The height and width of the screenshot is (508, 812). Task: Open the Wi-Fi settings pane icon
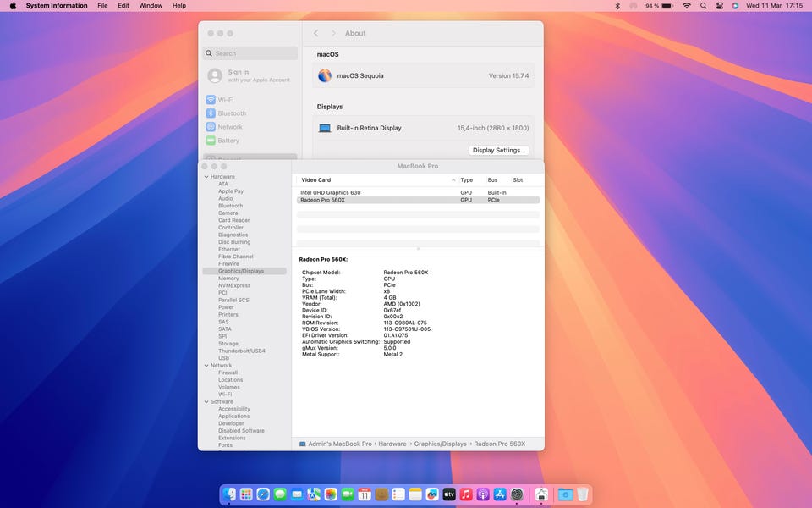(211, 100)
